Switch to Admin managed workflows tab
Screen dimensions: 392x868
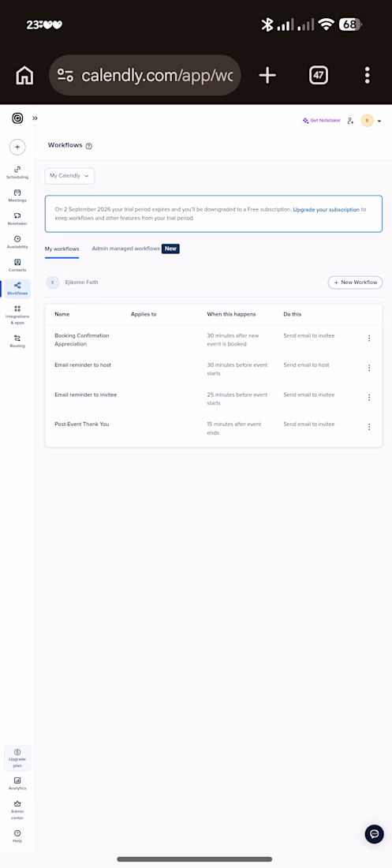click(x=136, y=249)
